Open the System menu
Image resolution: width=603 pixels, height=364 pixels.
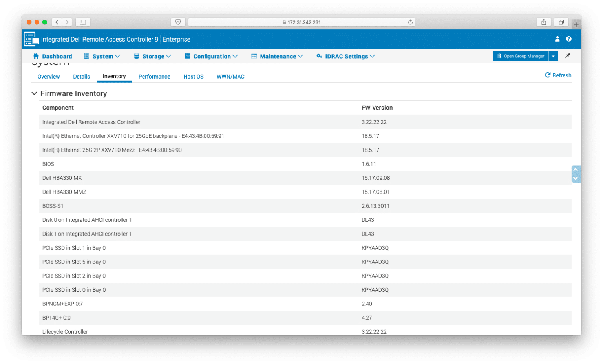(102, 56)
